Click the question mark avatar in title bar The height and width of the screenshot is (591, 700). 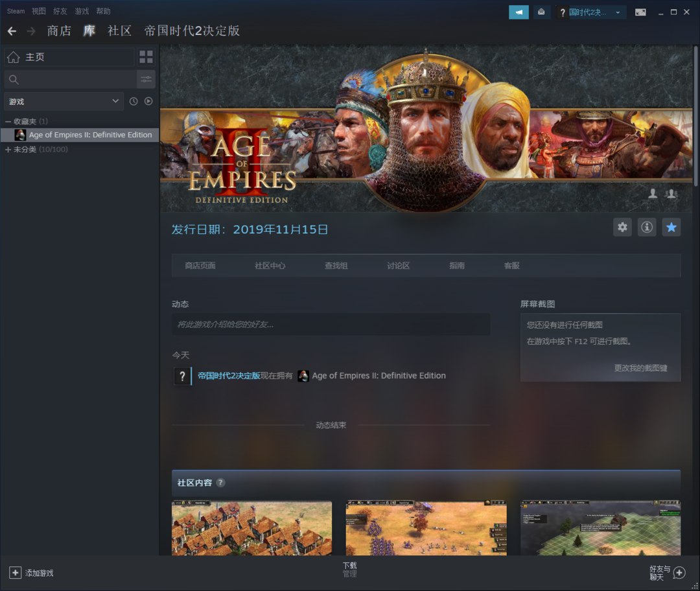(562, 12)
